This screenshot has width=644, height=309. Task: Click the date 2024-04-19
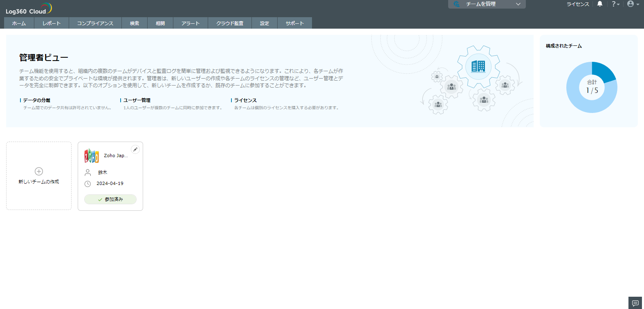110,183
